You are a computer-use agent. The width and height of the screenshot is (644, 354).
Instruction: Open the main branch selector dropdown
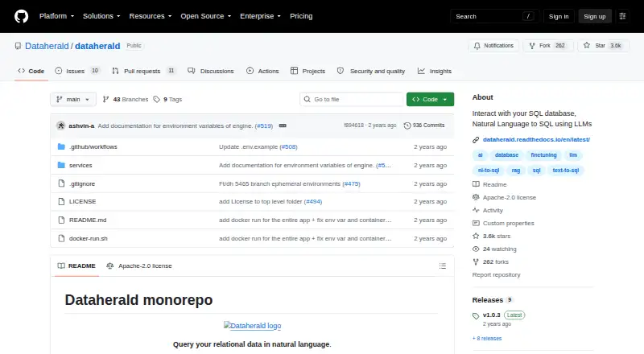pyautogui.click(x=73, y=100)
